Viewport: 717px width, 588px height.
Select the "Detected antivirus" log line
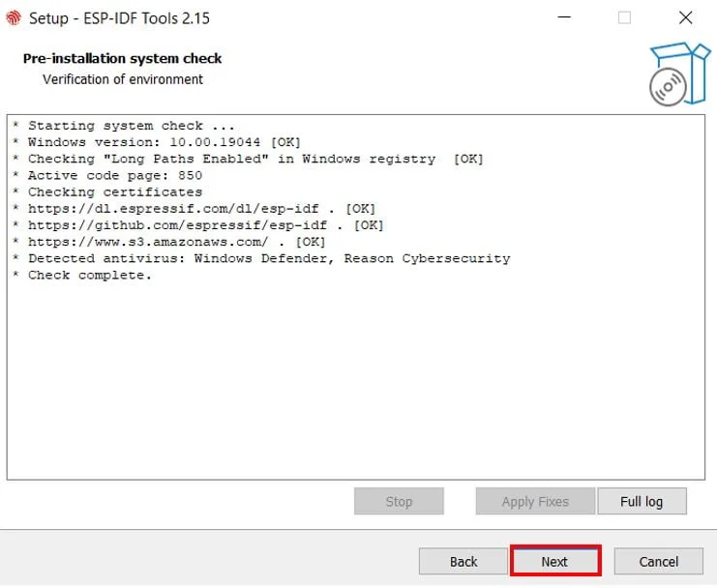(261, 258)
